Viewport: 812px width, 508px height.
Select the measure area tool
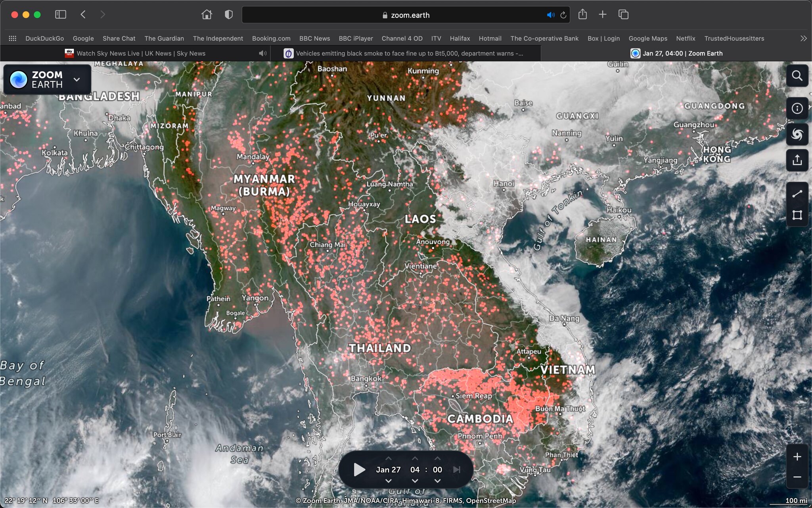point(797,215)
